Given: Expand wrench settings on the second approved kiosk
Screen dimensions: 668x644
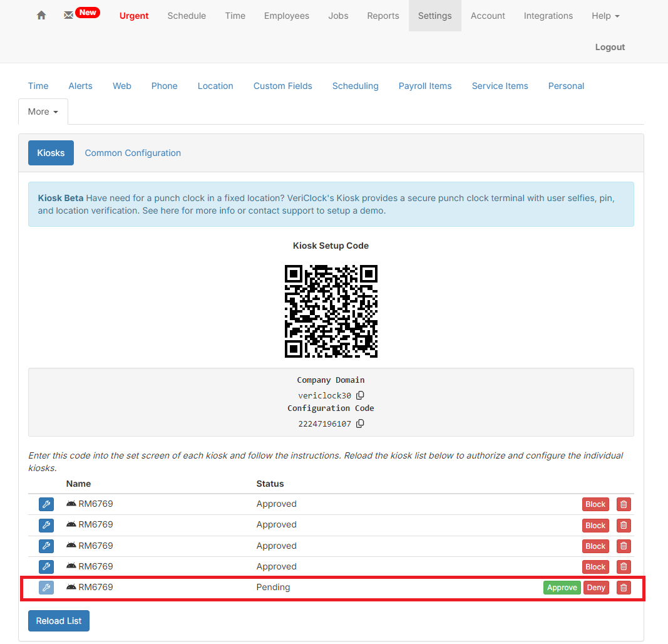Looking at the screenshot, I should click(46, 525).
